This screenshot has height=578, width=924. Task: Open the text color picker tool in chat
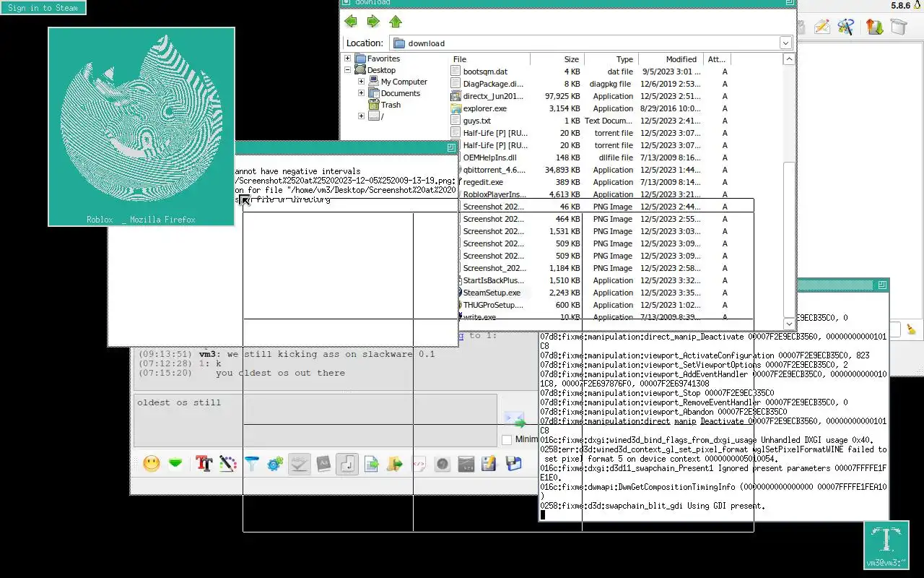click(228, 464)
